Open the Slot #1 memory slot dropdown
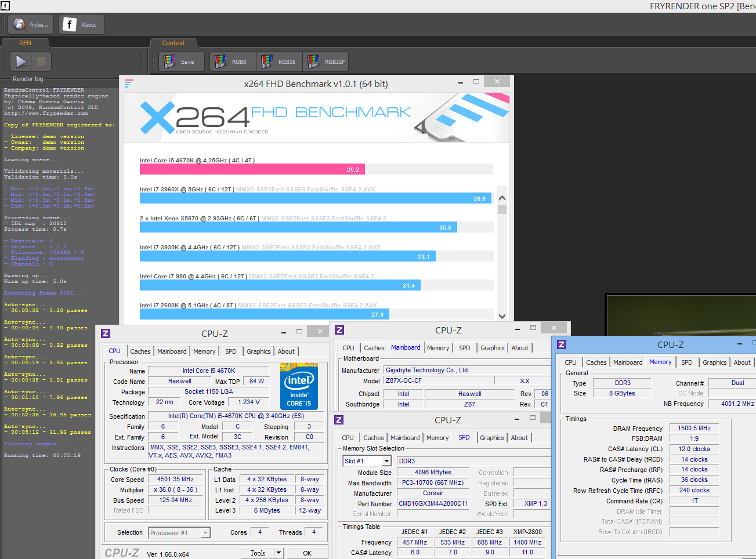 click(x=387, y=461)
